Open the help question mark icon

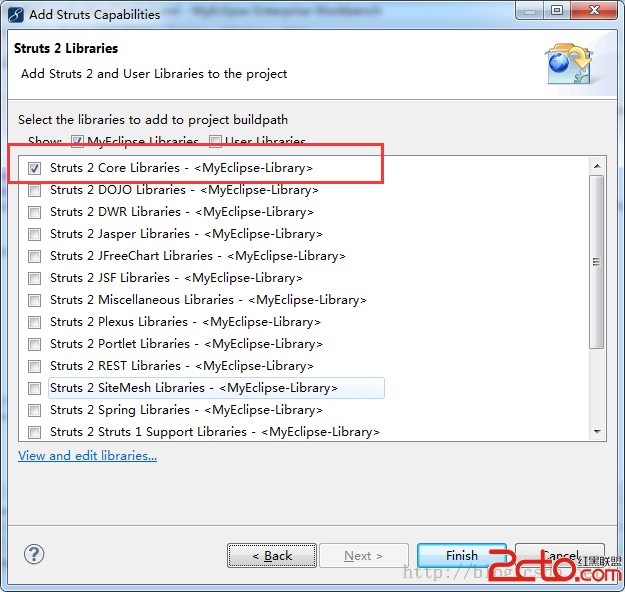[x=34, y=554]
